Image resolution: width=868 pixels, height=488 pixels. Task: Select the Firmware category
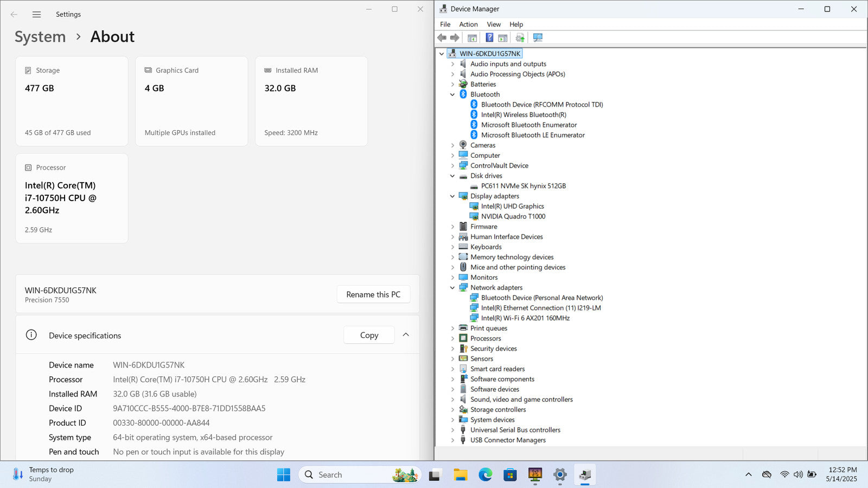[483, 227]
